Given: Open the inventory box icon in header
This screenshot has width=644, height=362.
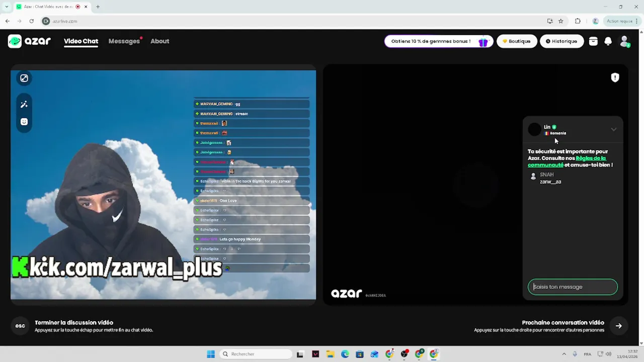Looking at the screenshot, I should tap(593, 41).
